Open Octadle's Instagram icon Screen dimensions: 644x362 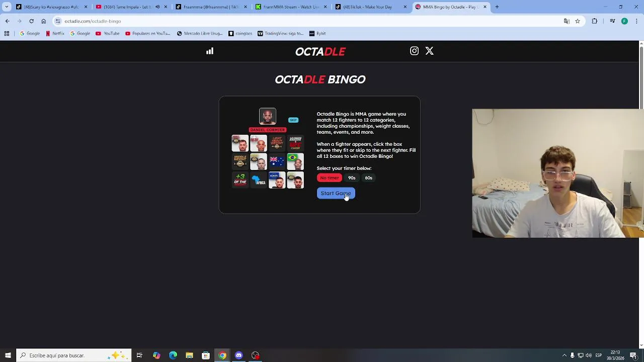(x=414, y=51)
